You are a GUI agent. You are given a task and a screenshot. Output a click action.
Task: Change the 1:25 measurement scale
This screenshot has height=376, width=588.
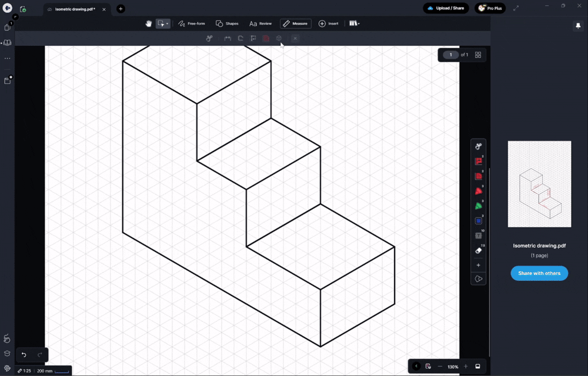pos(24,371)
